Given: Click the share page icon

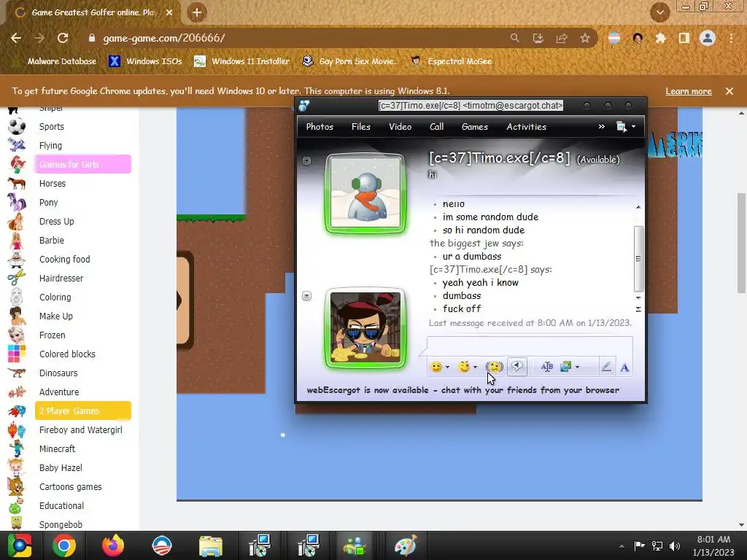Looking at the screenshot, I should (x=562, y=38).
